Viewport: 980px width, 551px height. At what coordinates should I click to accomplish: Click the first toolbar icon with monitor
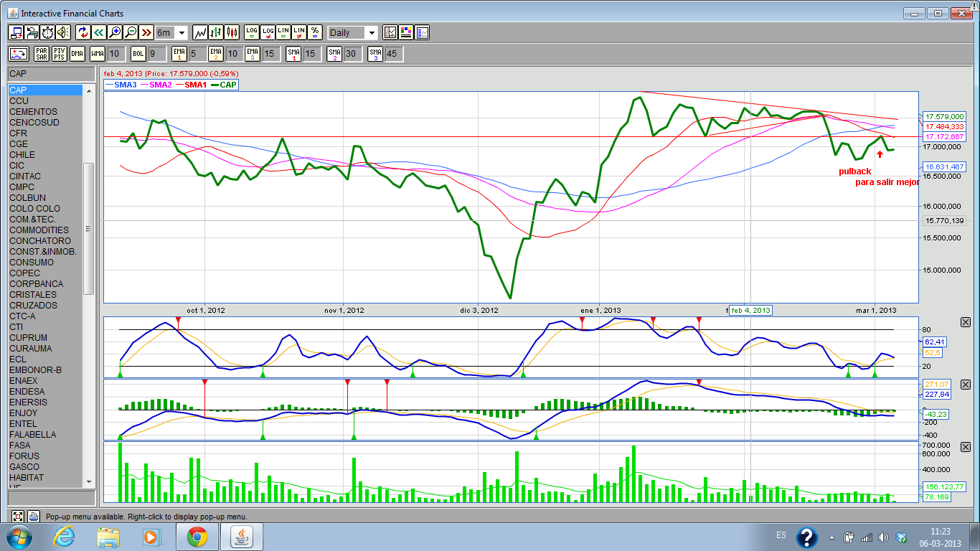point(16,32)
